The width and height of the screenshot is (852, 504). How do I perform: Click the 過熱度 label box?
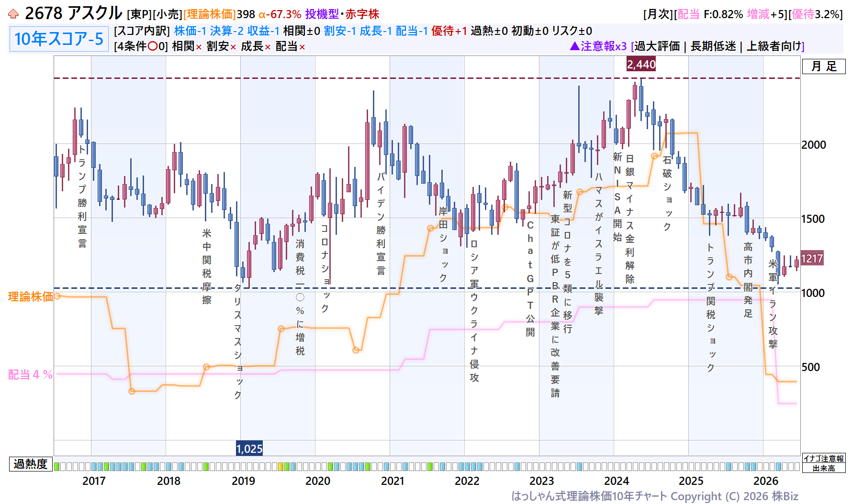point(31,464)
